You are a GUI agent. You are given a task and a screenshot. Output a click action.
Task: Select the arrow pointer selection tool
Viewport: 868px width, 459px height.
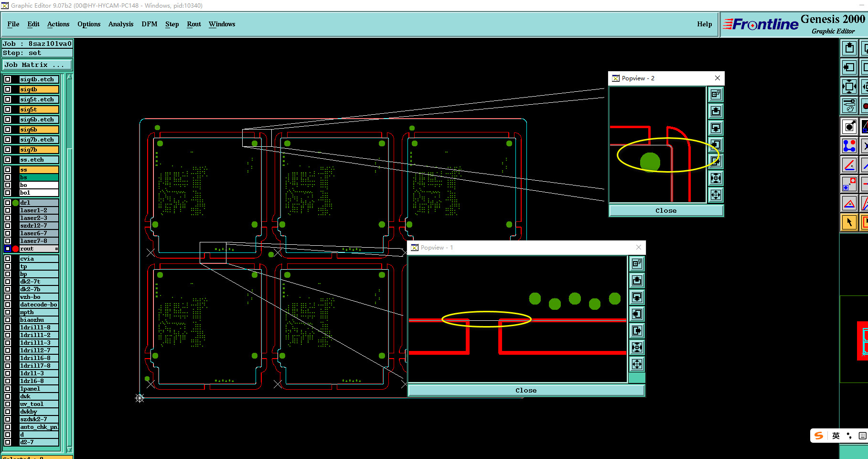coord(849,222)
